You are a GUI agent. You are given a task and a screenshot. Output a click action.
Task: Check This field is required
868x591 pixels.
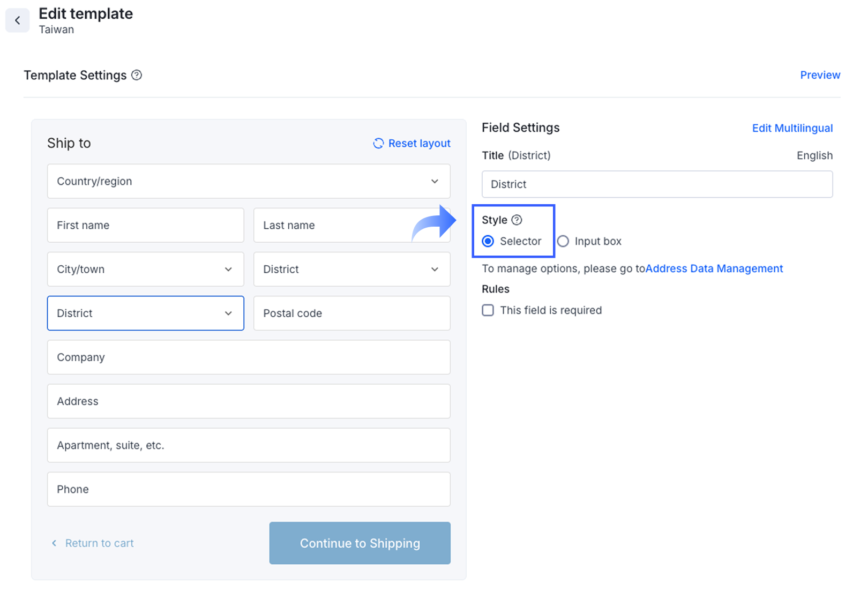pyautogui.click(x=488, y=310)
